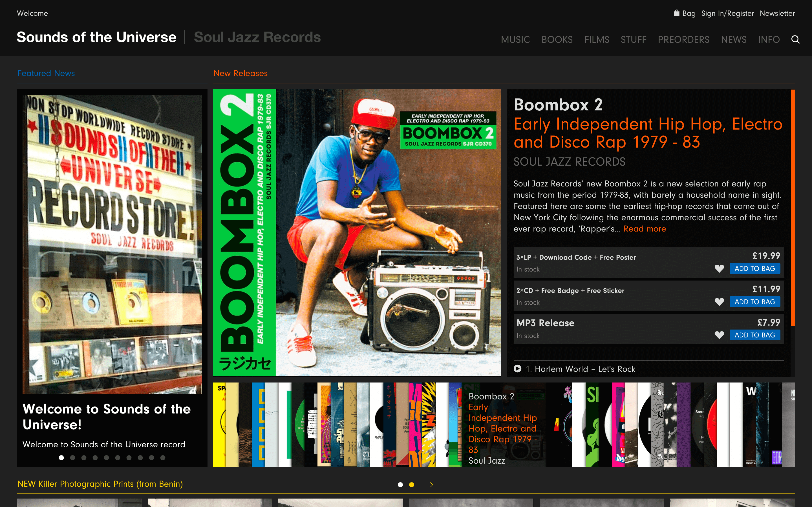Click Sign In/Register
812x507 pixels.
pyautogui.click(x=728, y=13)
